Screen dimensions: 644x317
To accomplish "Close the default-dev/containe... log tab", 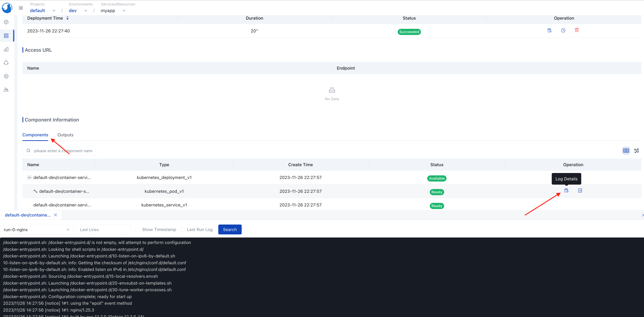I will (55, 215).
